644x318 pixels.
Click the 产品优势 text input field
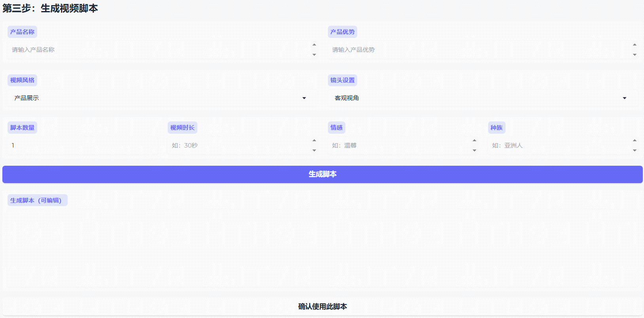click(x=479, y=50)
